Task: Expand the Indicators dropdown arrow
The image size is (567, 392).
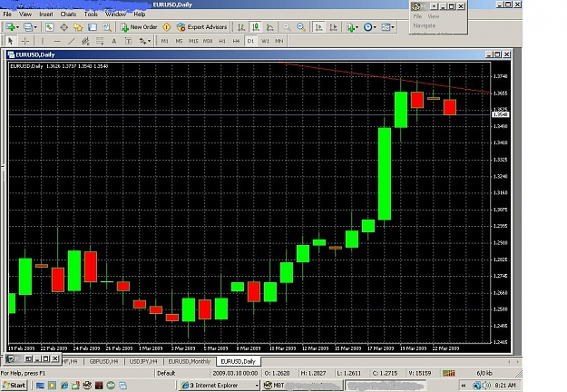Action: coord(357,27)
